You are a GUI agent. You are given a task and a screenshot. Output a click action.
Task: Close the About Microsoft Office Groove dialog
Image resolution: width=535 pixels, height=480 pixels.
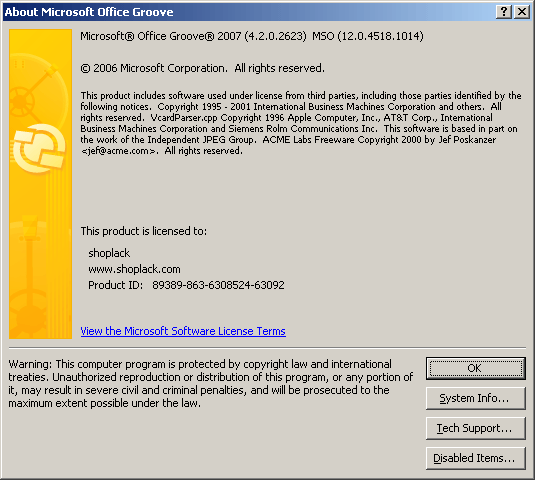coord(522,12)
